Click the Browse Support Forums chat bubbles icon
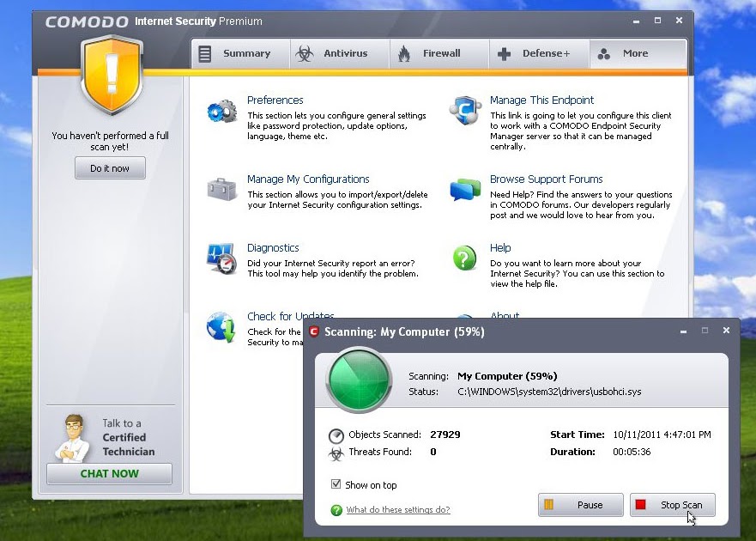This screenshot has height=541, width=756. pyautogui.click(x=465, y=189)
